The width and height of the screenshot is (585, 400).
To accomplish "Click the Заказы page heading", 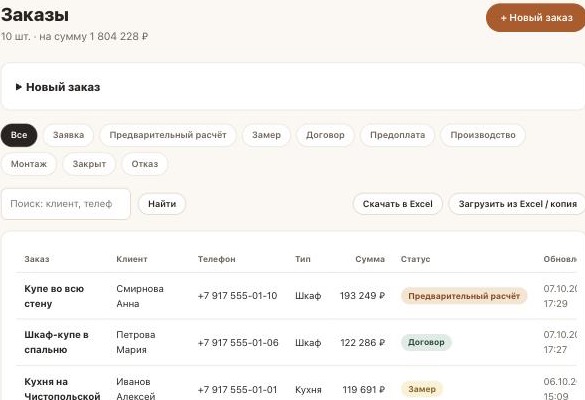I will pos(35,15).
